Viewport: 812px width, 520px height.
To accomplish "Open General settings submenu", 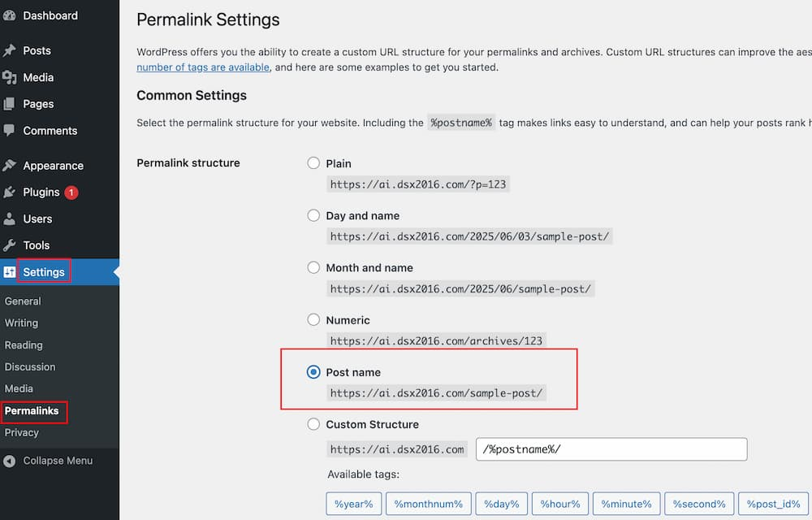I will click(x=23, y=301).
